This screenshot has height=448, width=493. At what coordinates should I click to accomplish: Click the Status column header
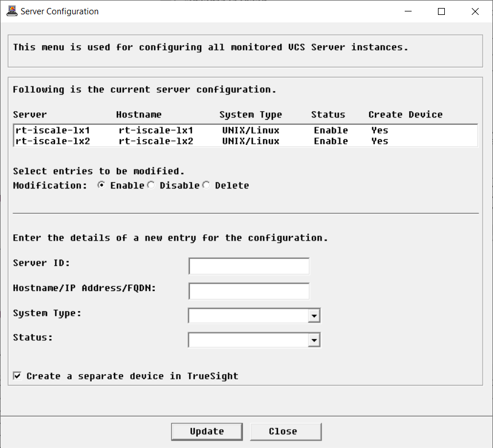pos(328,115)
